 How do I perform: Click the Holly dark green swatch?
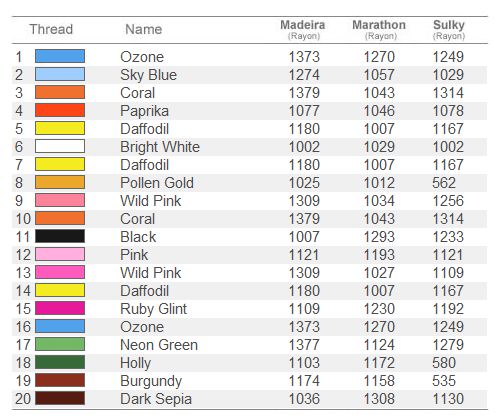[x=60, y=362]
